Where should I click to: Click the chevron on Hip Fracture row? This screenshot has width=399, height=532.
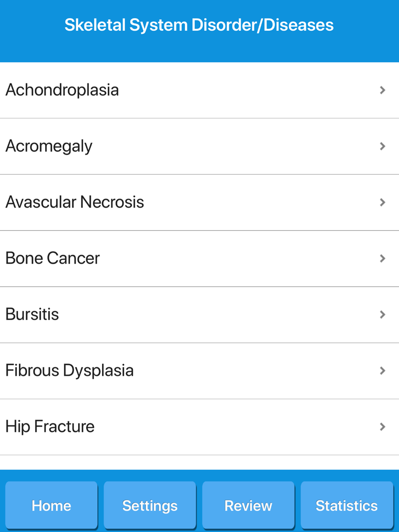(382, 427)
